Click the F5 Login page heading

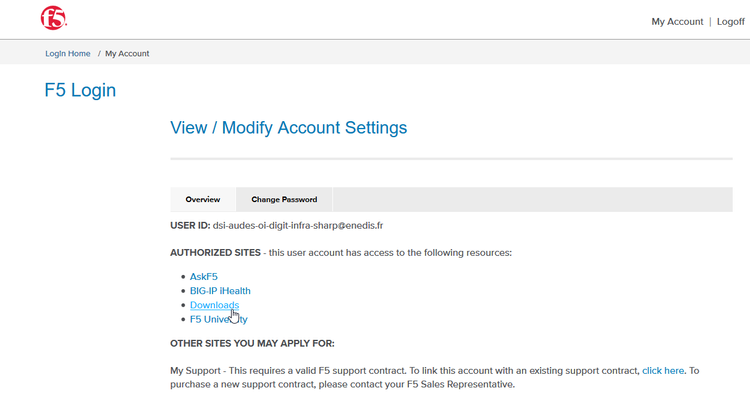[80, 90]
